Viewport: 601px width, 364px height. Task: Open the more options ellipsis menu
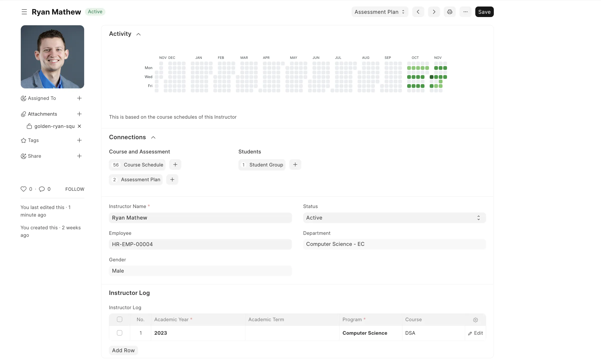[466, 12]
